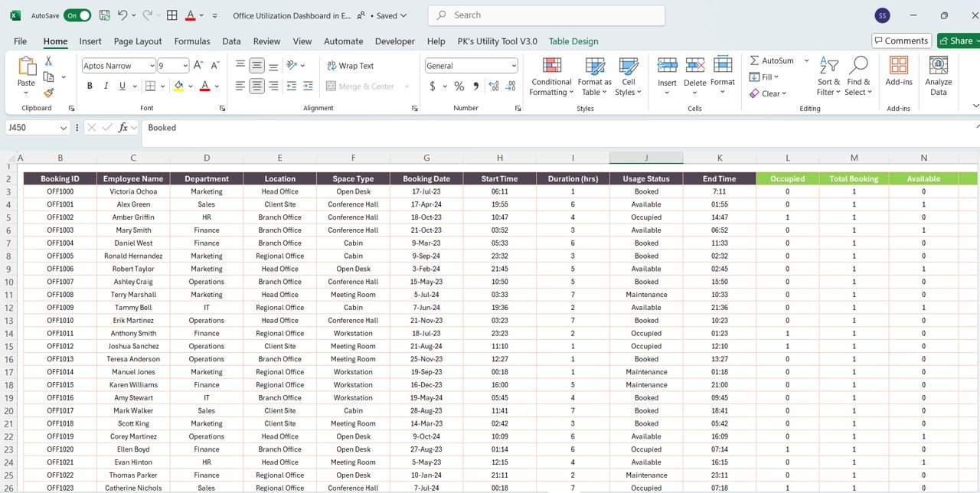Viewport: 980px width, 493px height.
Task: Open the Format cells menu
Action: coord(723,76)
